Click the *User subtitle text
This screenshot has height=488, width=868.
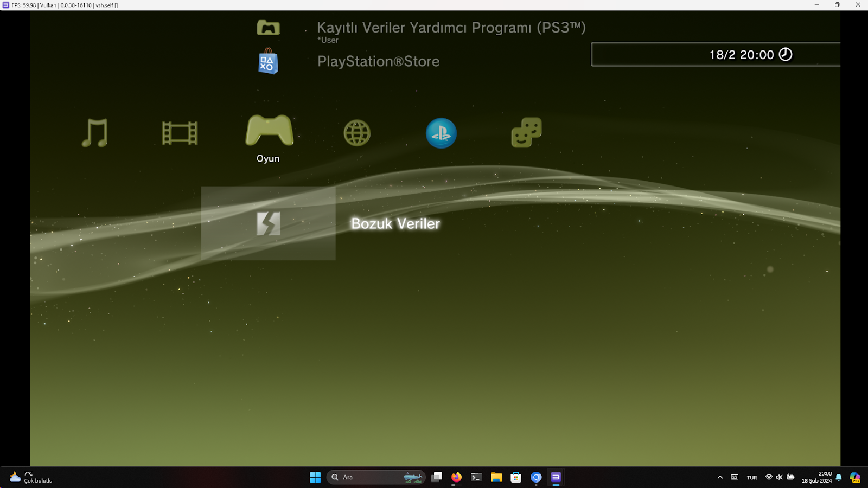point(328,40)
